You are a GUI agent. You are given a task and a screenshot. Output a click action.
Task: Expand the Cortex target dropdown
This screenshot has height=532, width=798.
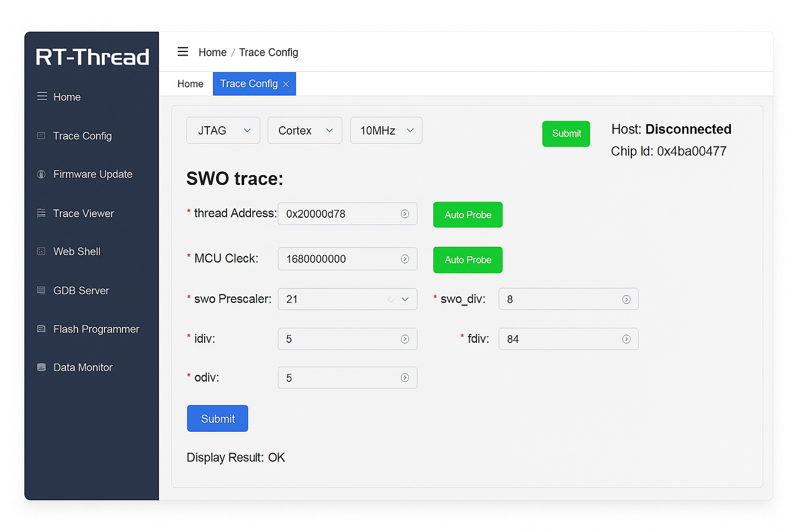[x=304, y=130]
